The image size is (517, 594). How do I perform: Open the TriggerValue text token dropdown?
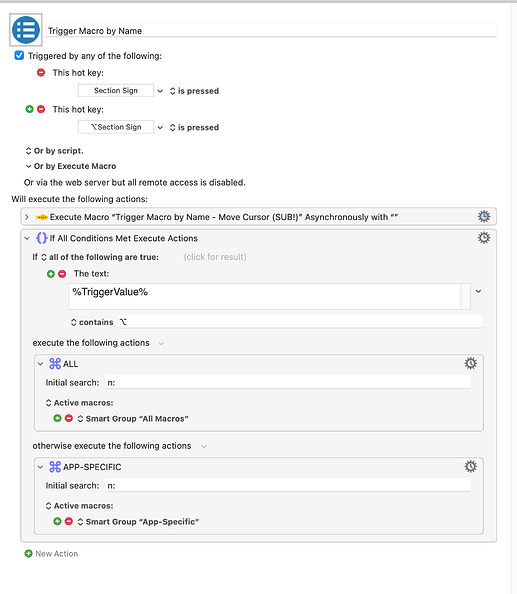pos(478,291)
